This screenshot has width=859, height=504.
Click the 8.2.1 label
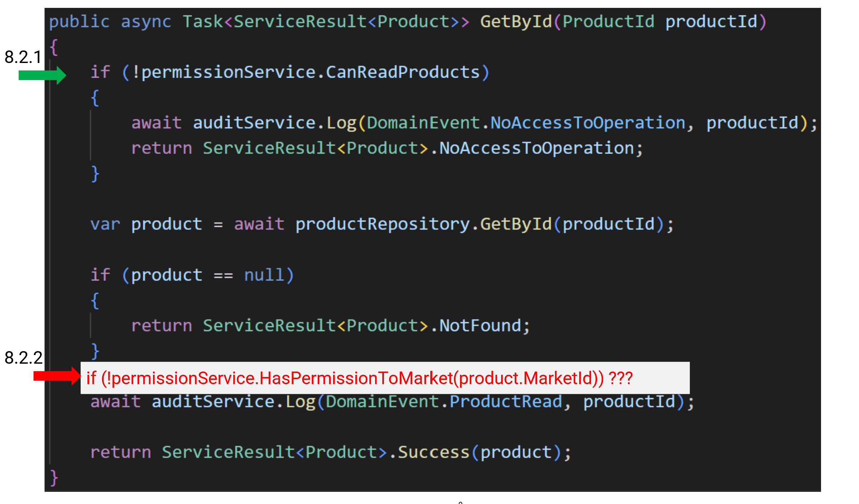click(x=23, y=57)
